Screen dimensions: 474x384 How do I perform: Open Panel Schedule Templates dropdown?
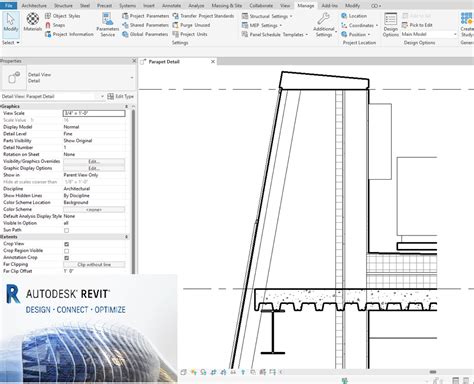tap(275, 34)
